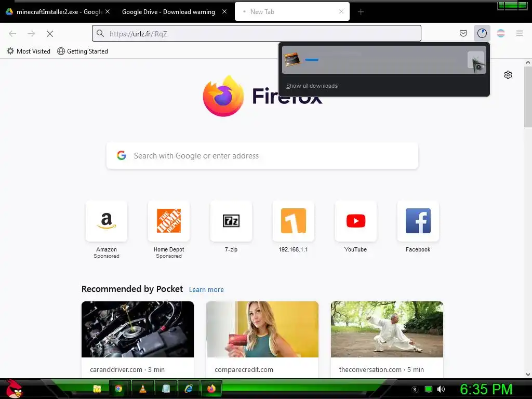Launch Chrome from the taskbar
This screenshot has width=532, height=399.
(x=118, y=389)
